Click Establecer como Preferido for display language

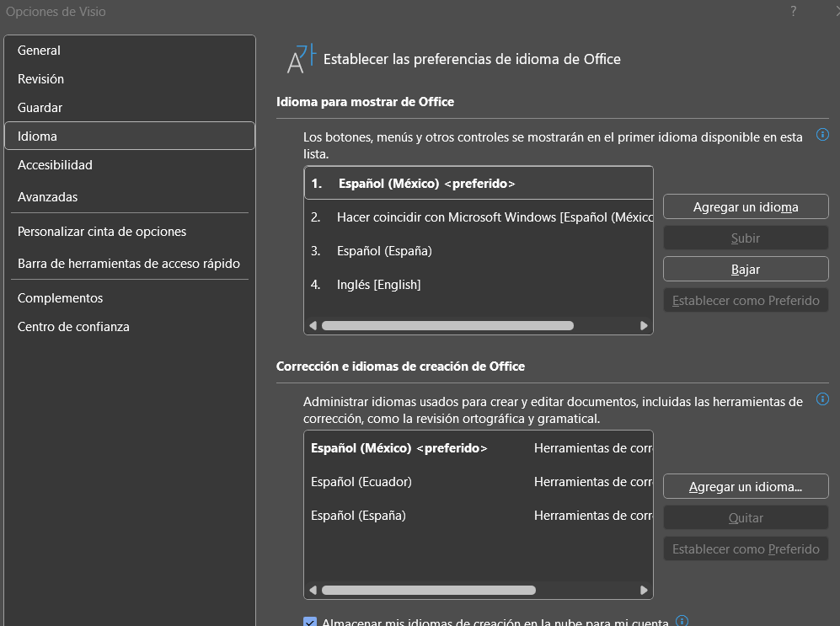(x=746, y=301)
